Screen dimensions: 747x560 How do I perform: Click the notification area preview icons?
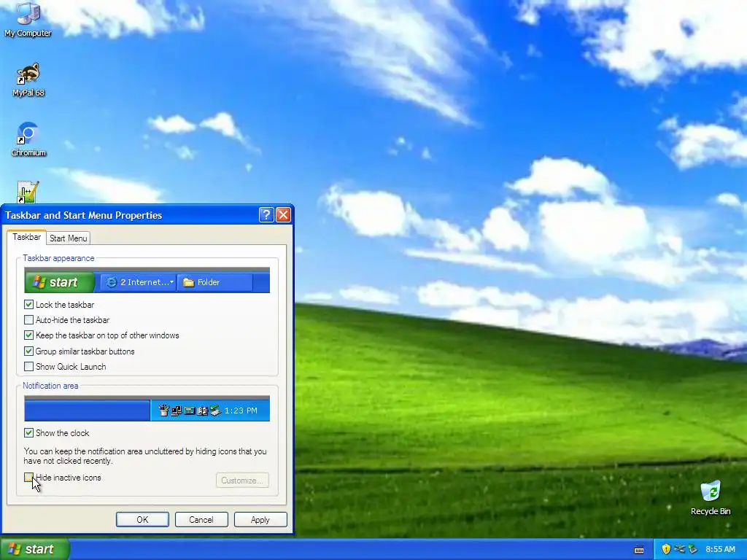pyautogui.click(x=190, y=410)
